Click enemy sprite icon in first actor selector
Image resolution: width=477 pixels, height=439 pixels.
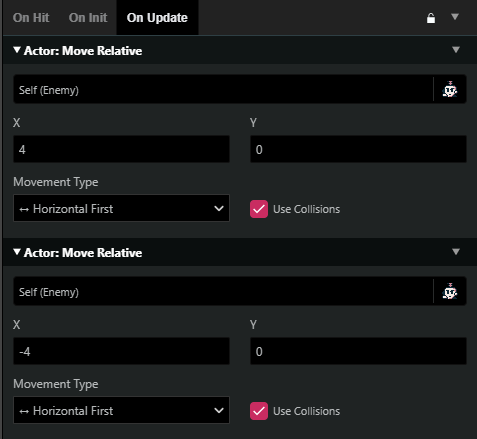450,89
